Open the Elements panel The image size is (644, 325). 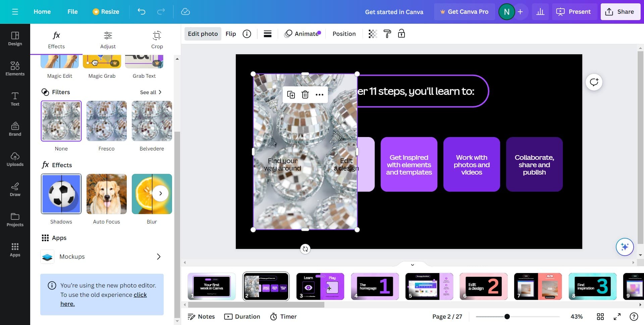click(15, 69)
